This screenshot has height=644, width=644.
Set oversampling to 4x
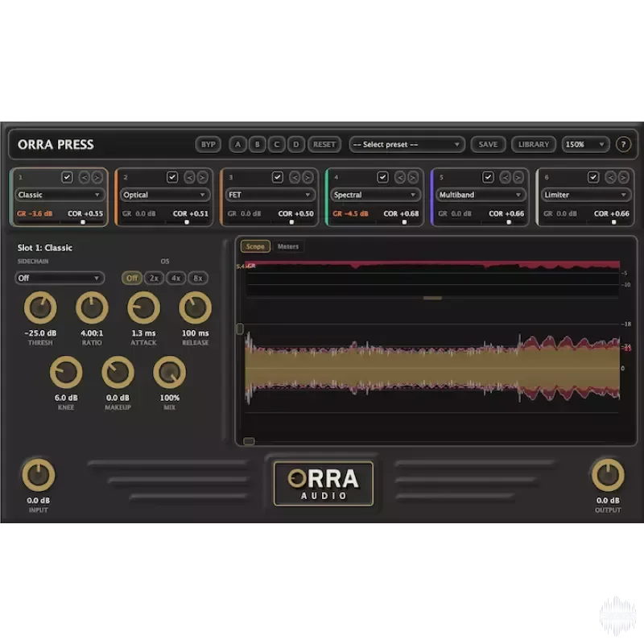[x=175, y=278]
